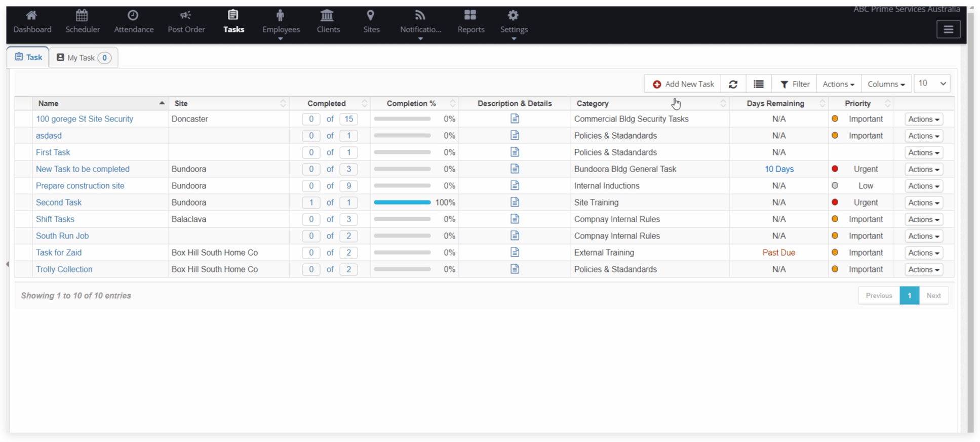Open description document icon for South Run Job

pos(515,235)
